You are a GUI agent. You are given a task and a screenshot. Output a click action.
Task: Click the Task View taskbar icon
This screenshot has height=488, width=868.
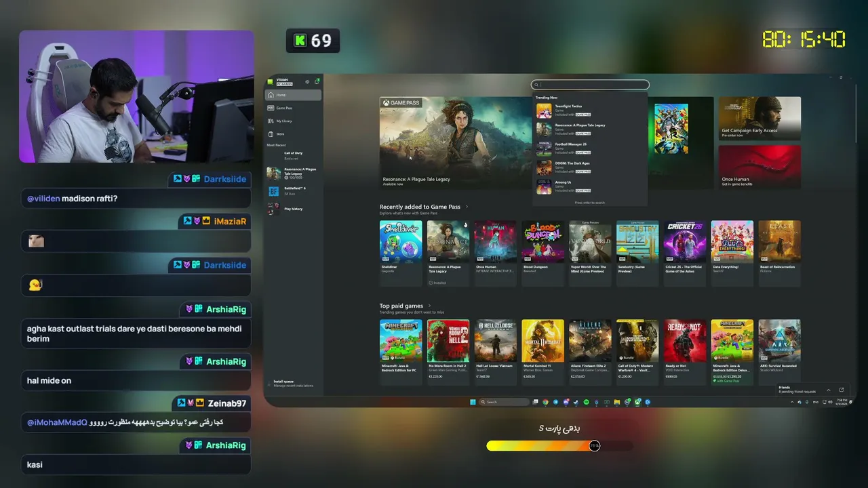point(535,402)
